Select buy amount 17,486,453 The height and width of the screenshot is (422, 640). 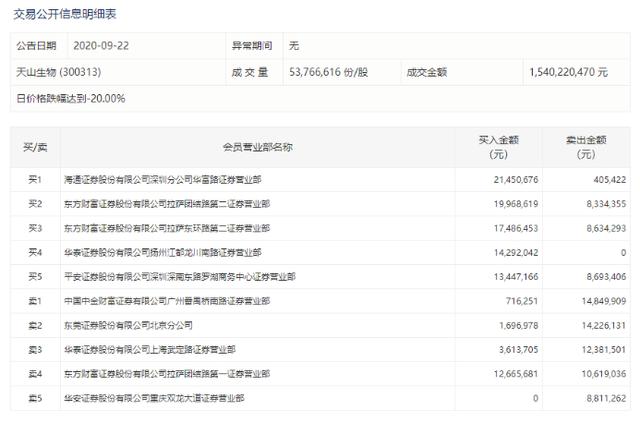pyautogui.click(x=516, y=228)
